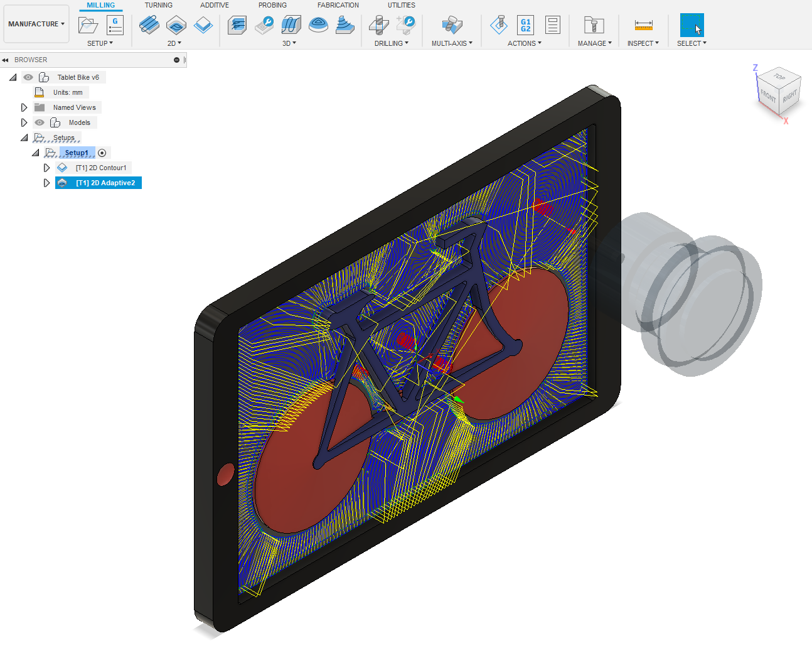Click the Multi-Axis swarf tool icon
Image resolution: width=812 pixels, height=648 pixels.
452,25
